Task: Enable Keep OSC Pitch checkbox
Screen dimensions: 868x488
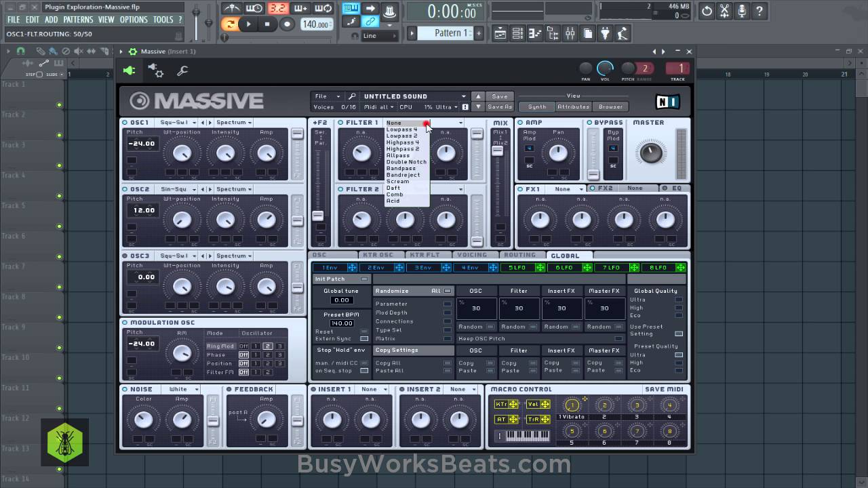Action: (x=618, y=338)
